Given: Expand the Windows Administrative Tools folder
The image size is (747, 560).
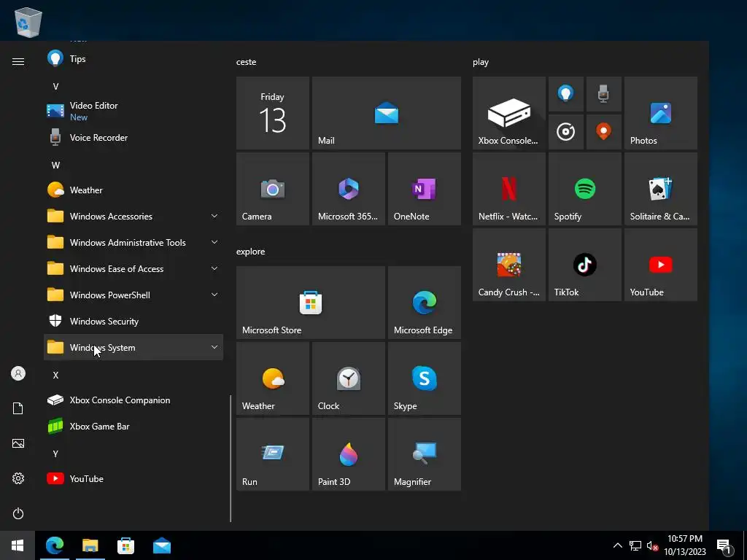Looking at the screenshot, I should 133,242.
